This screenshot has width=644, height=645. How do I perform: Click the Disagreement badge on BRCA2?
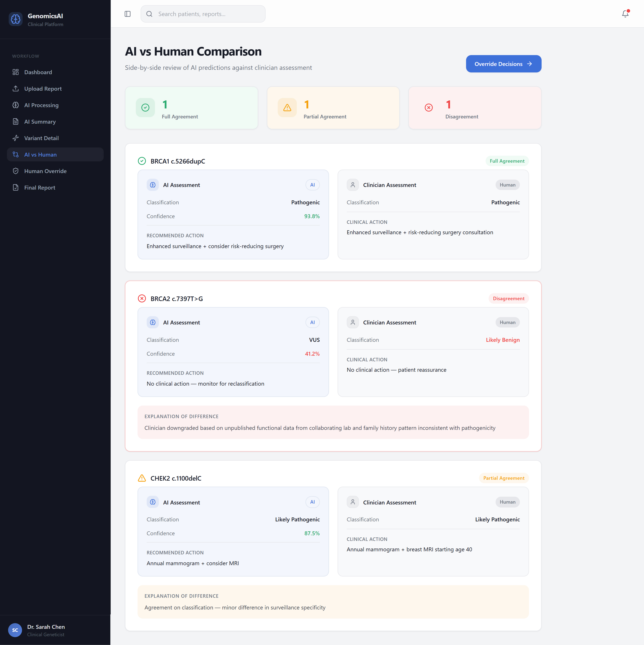tap(508, 298)
